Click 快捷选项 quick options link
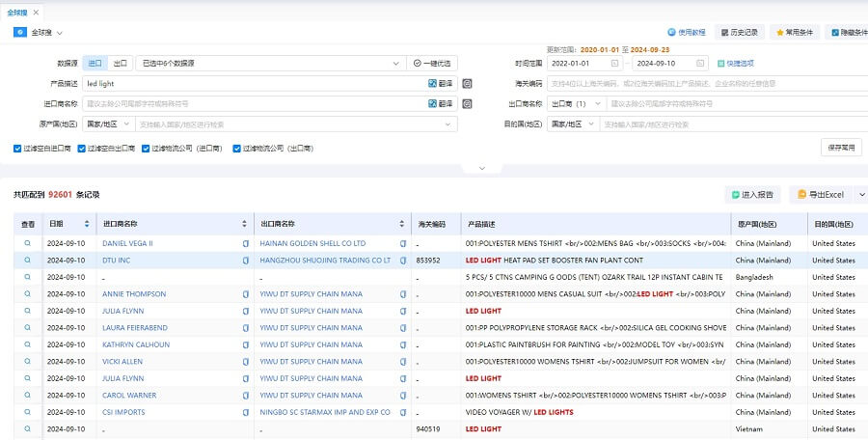Screen dimensions: 868x440 click(736, 64)
